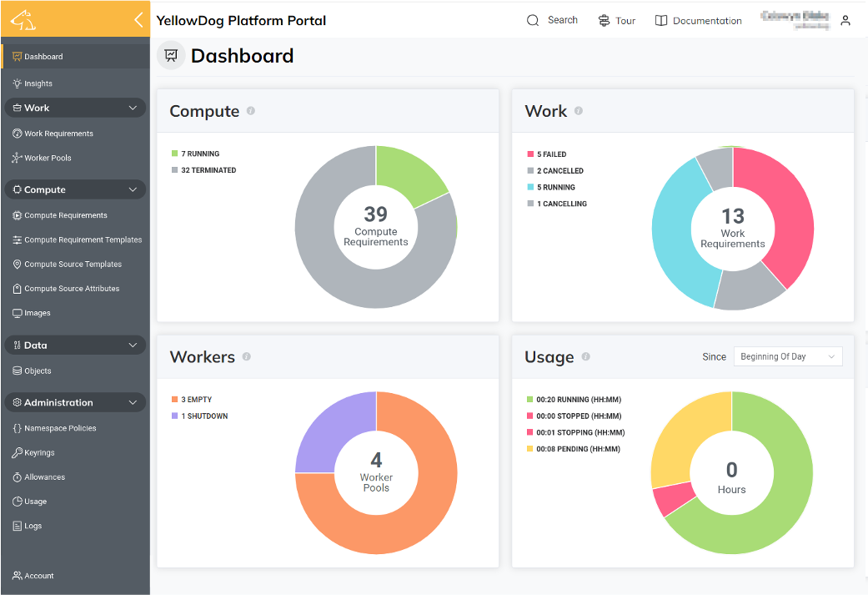868x595 pixels.
Task: Open Compute Requirement Templates page
Action: (83, 240)
